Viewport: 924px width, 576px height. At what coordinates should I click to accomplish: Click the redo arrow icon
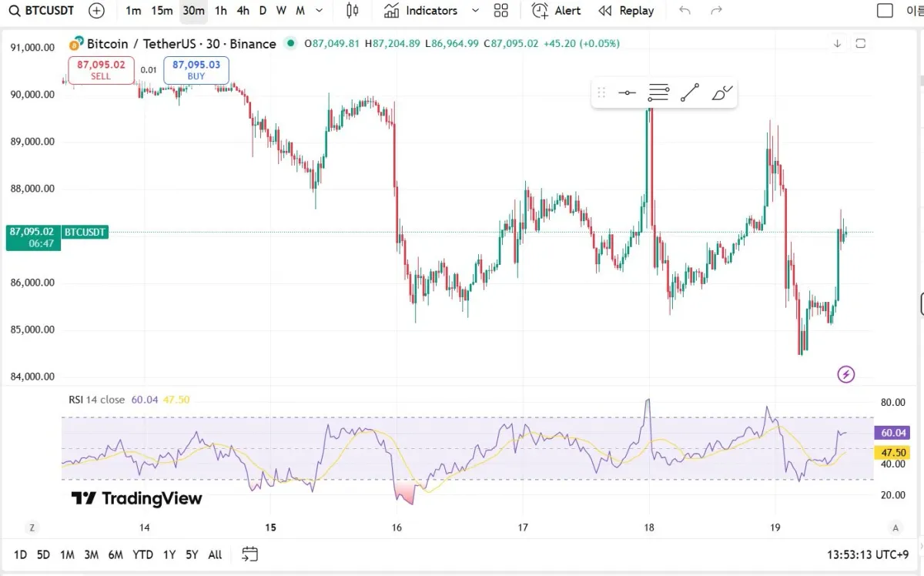point(715,11)
